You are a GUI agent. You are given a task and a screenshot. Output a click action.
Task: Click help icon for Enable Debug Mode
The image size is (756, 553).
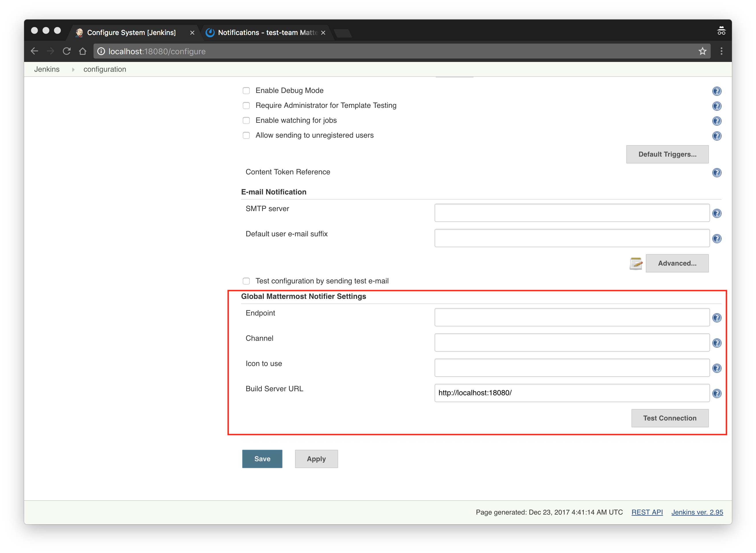(x=716, y=91)
